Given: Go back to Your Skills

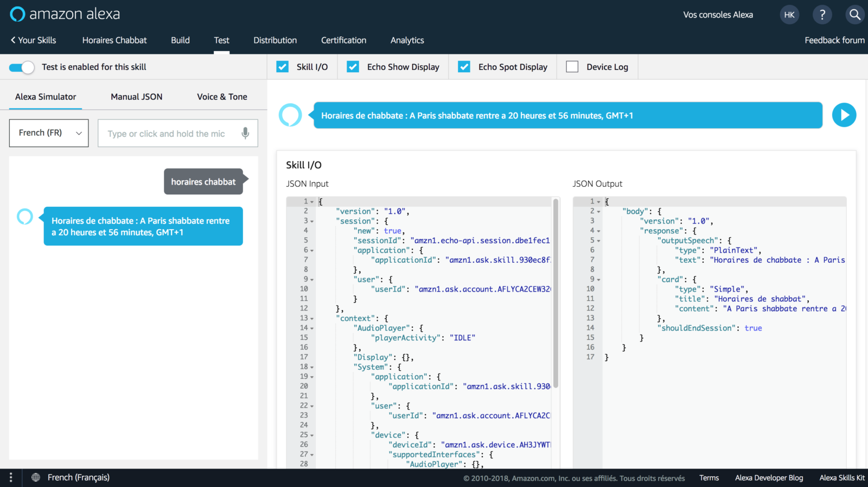Looking at the screenshot, I should pyautogui.click(x=34, y=40).
